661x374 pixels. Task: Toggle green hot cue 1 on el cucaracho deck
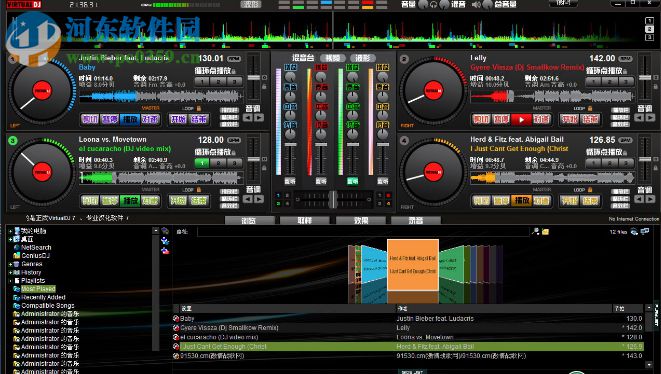202,163
